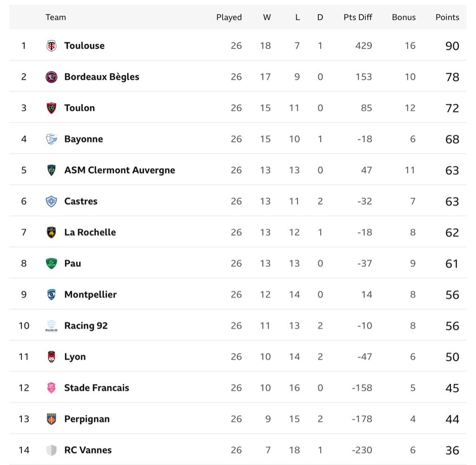Screen dimensions: 476x465
Task: Select the Racing 92 logo
Action: [51, 326]
